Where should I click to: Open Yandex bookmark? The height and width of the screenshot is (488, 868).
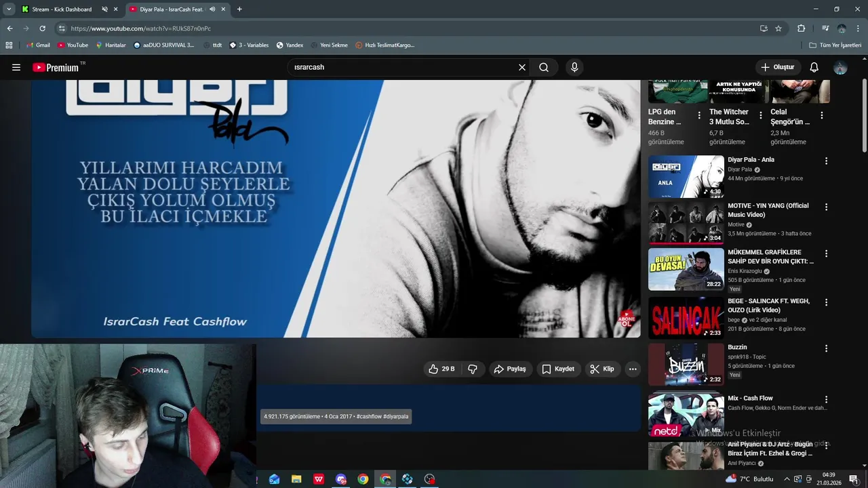290,45
